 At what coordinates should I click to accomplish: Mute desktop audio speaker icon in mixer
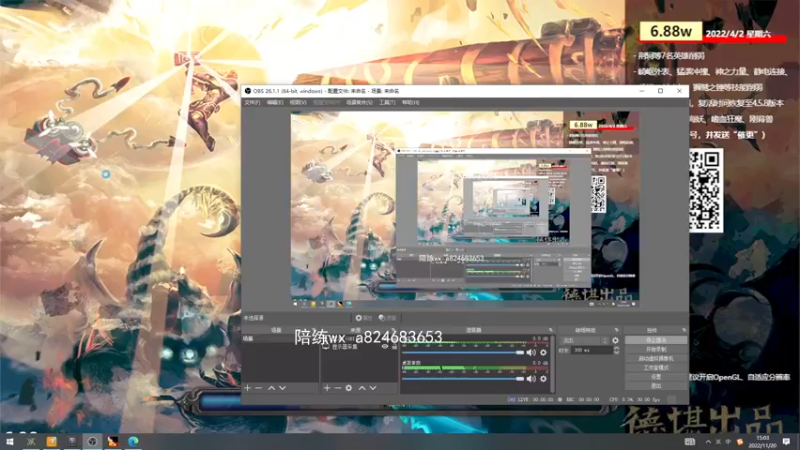tap(531, 379)
